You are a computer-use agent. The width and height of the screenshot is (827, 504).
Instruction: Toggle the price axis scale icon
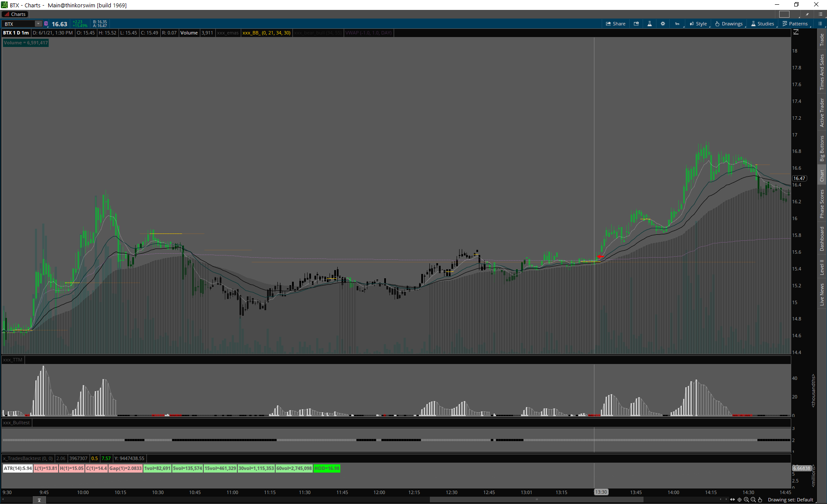796,32
